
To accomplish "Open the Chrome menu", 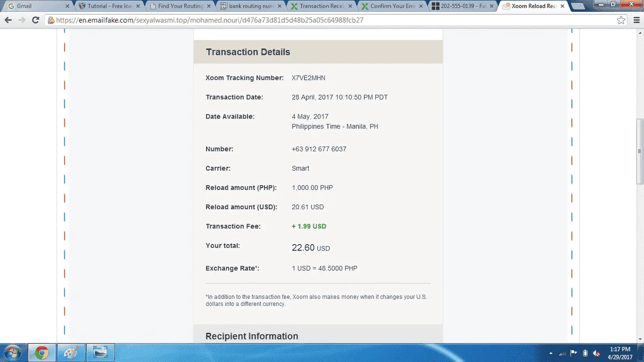I will (635, 20).
